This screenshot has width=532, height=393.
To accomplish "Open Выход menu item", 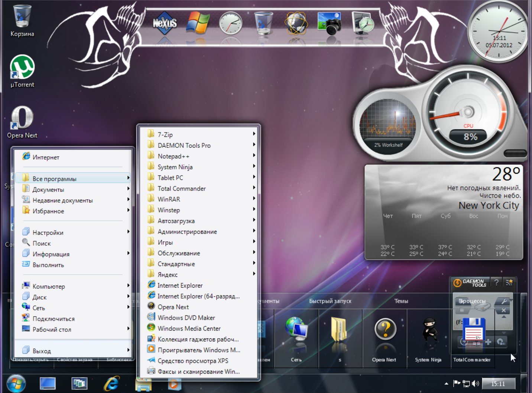I will [x=73, y=351].
